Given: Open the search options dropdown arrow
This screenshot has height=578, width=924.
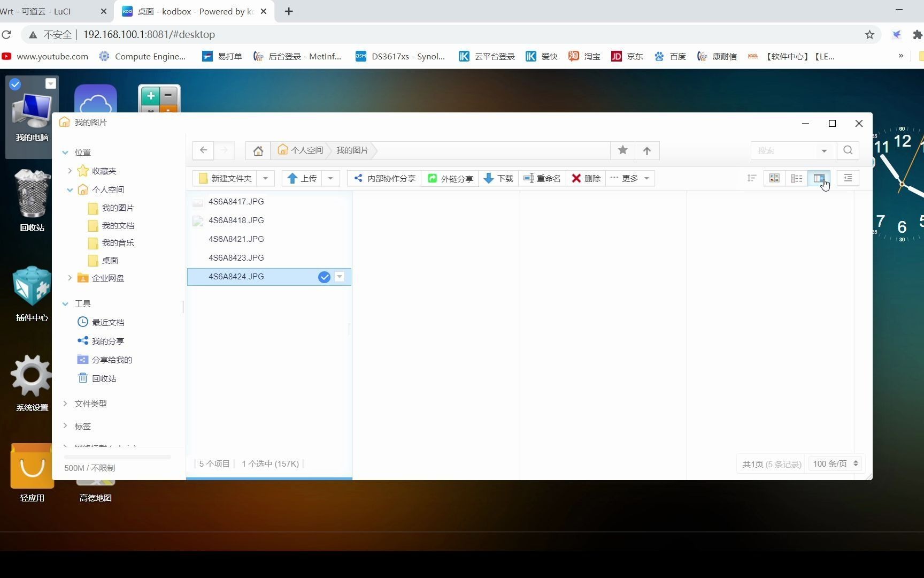Looking at the screenshot, I should point(824,150).
